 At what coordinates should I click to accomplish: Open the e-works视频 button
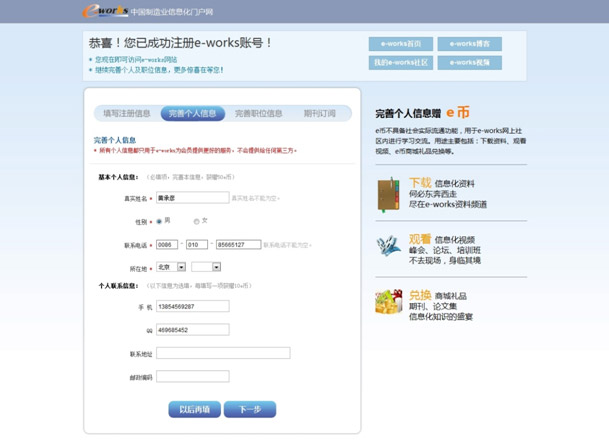470,63
